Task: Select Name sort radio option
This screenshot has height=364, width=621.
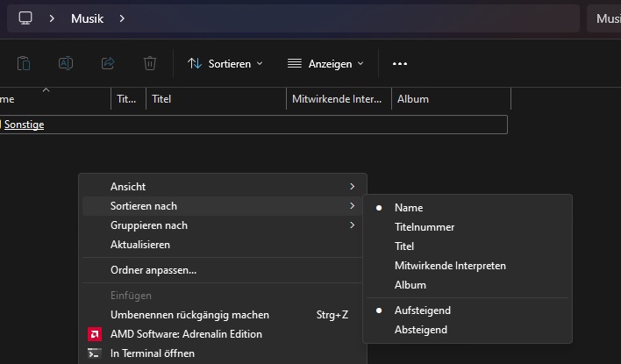Action: click(x=409, y=208)
